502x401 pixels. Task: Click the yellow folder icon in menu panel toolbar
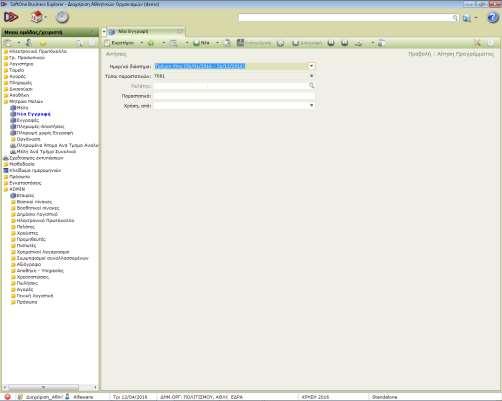(43, 43)
